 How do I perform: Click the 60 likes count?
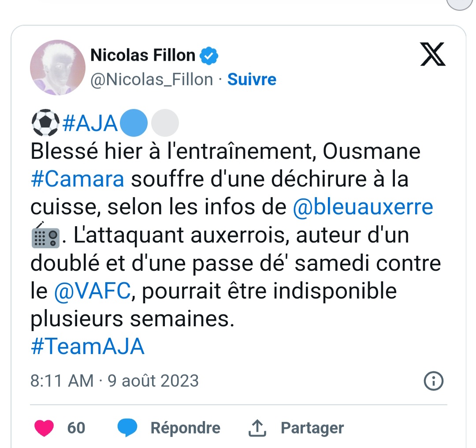(x=76, y=428)
